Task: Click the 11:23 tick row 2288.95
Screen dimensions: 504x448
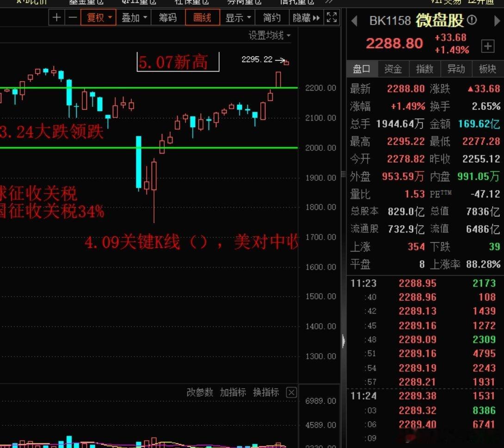Action: pos(418,283)
